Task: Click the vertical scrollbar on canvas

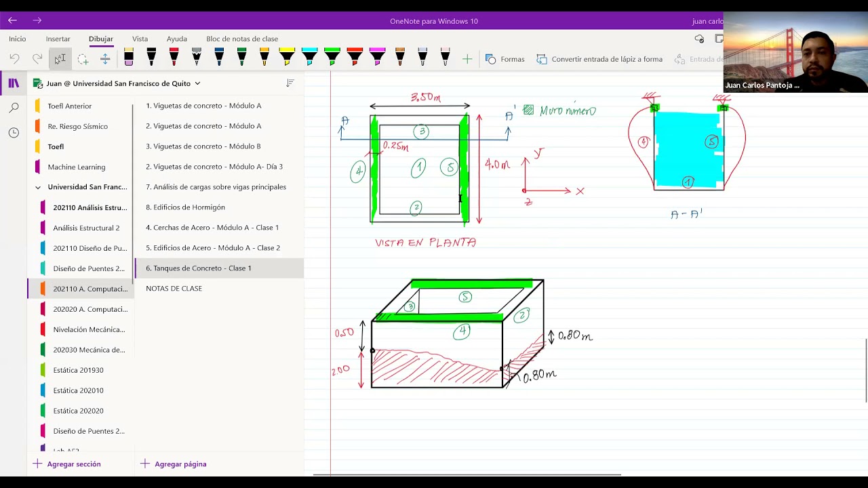Action: pos(866,370)
